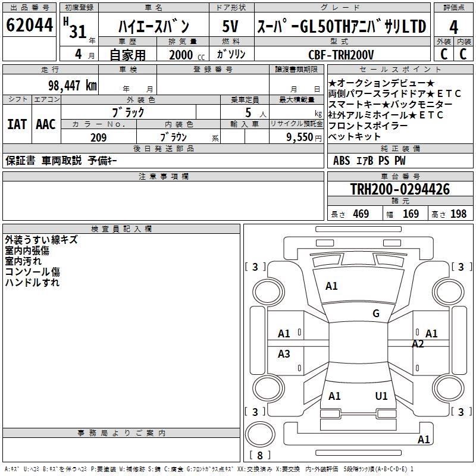Click the A1 mark beside the U1 mark
The image size is (476, 476).
click(334, 396)
